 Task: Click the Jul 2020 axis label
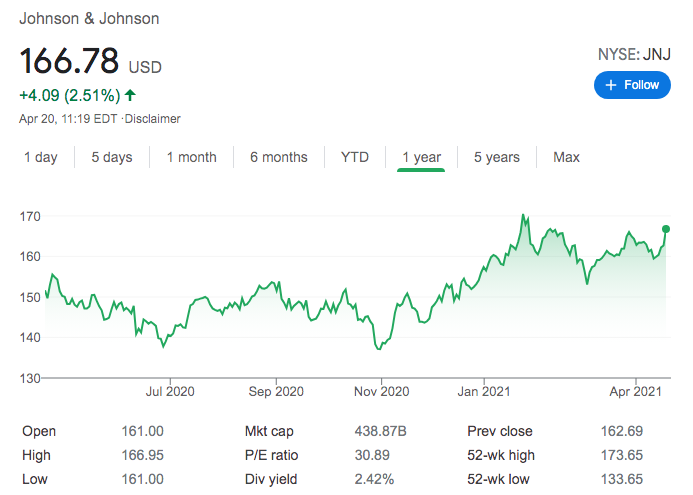(169, 391)
